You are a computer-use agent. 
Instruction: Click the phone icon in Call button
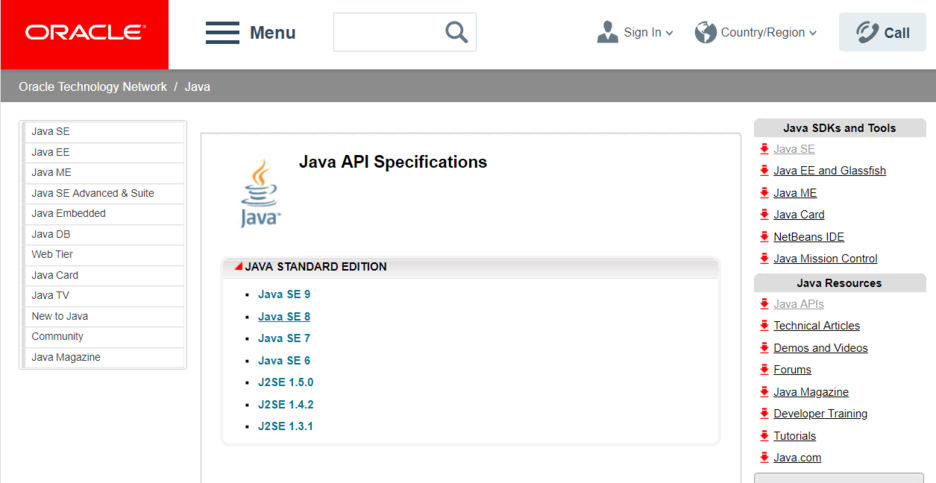tap(867, 32)
